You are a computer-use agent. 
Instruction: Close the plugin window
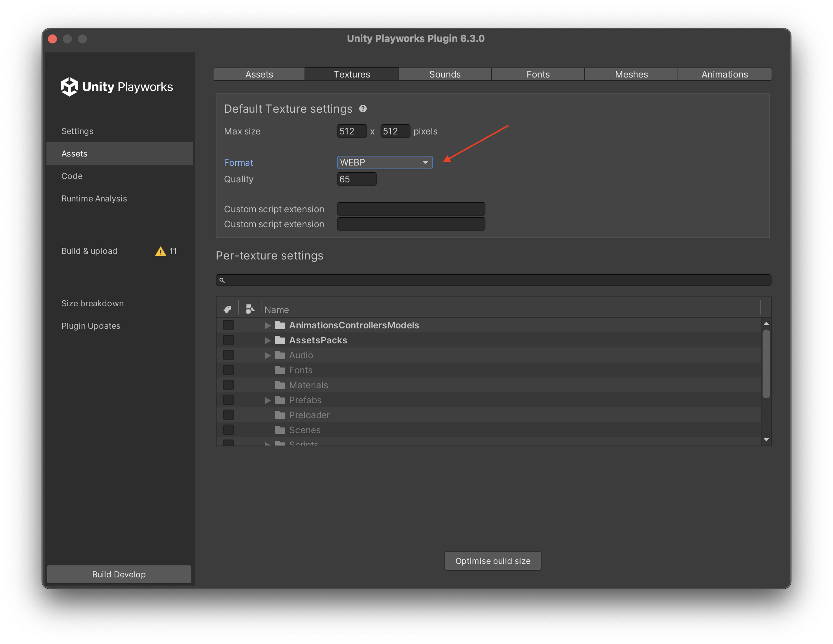click(53, 39)
